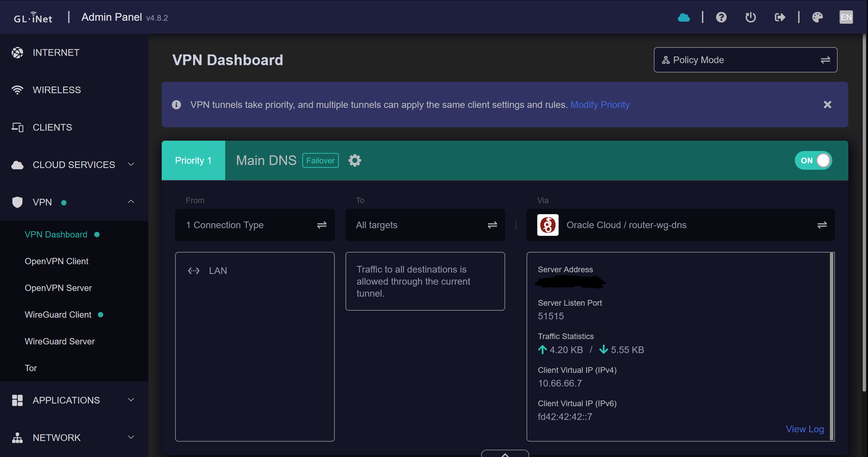Screen dimensions: 868x457
Task: Expand the Cloud Services menu
Action: (74, 165)
